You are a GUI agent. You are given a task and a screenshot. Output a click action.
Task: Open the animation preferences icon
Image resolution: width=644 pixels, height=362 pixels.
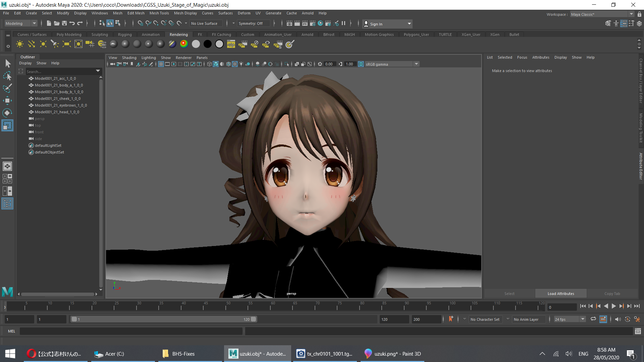pyautogui.click(x=637, y=319)
